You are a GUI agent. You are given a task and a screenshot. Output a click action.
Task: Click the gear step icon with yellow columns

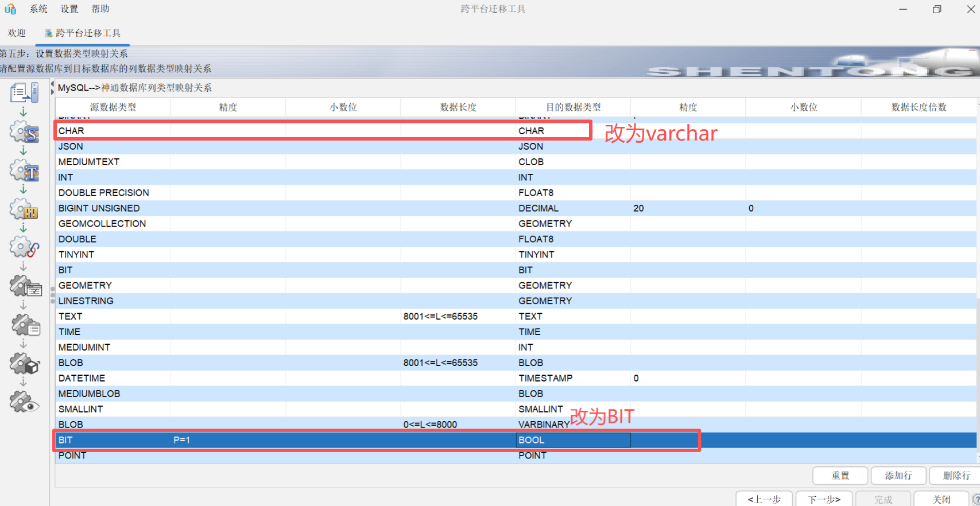(x=25, y=209)
